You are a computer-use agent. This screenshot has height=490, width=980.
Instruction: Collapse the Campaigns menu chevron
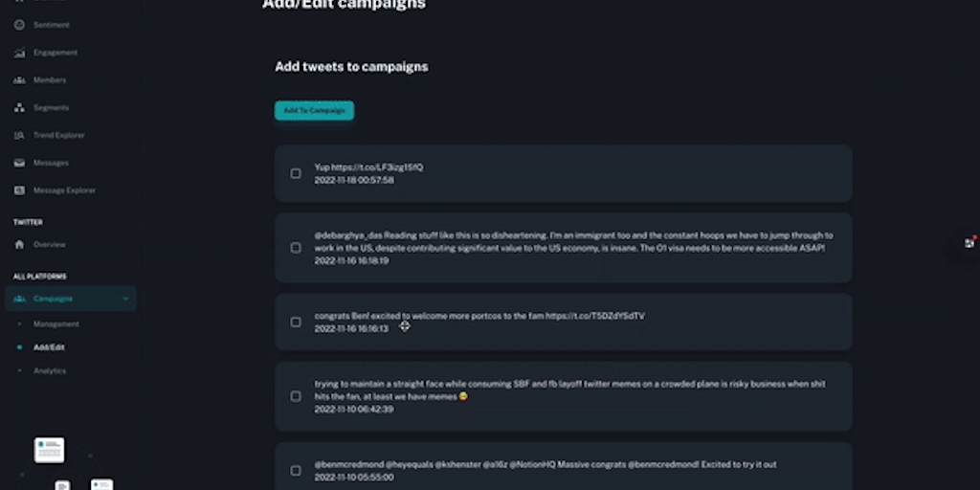[125, 299]
